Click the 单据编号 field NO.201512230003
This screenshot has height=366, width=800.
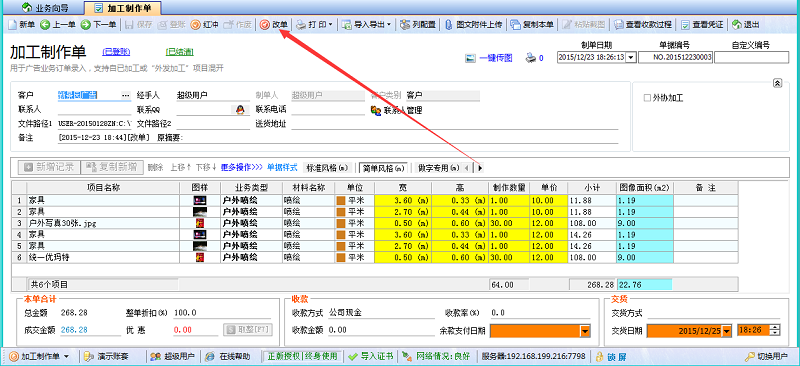pos(675,57)
